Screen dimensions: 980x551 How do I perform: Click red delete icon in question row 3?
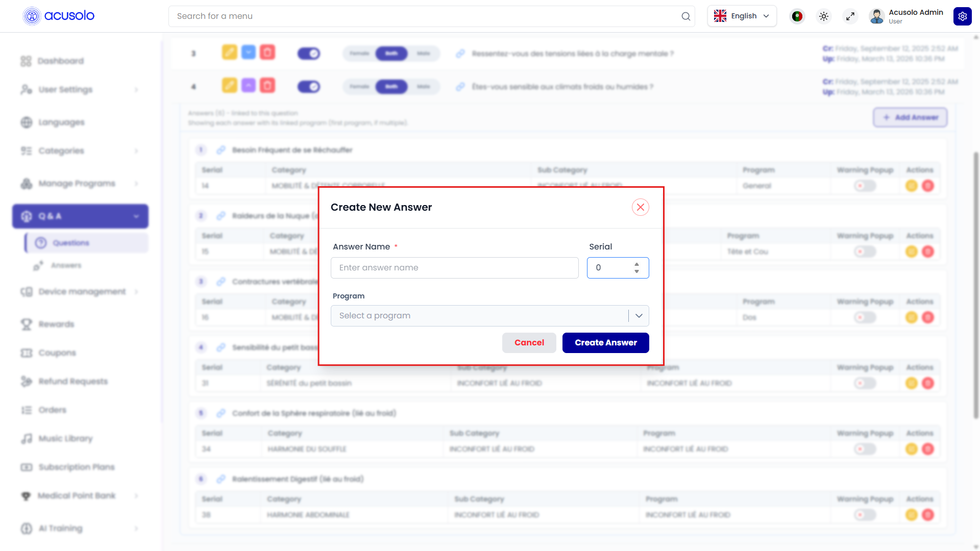point(267,52)
